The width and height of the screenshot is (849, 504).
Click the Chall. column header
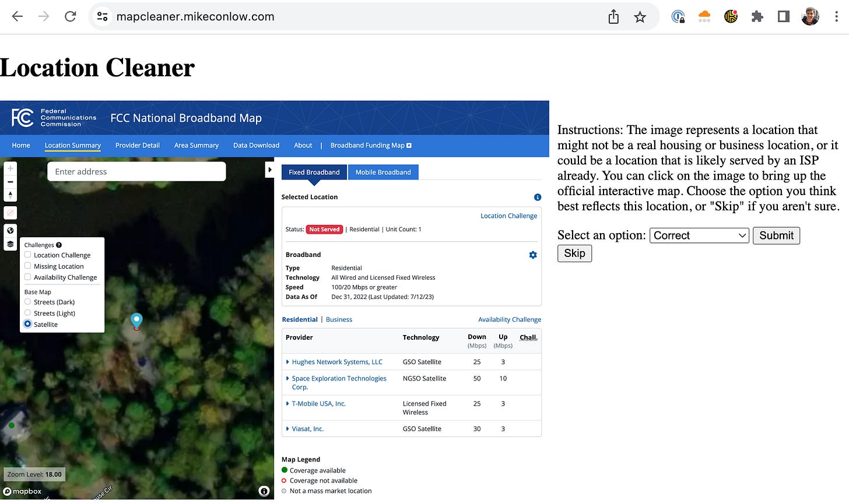coord(528,337)
